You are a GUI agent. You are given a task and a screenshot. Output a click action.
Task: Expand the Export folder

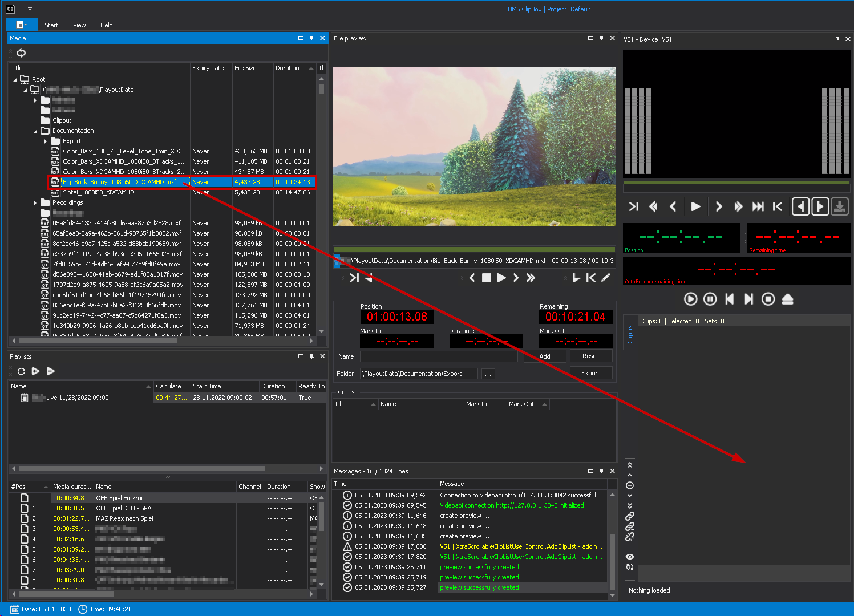tap(46, 141)
